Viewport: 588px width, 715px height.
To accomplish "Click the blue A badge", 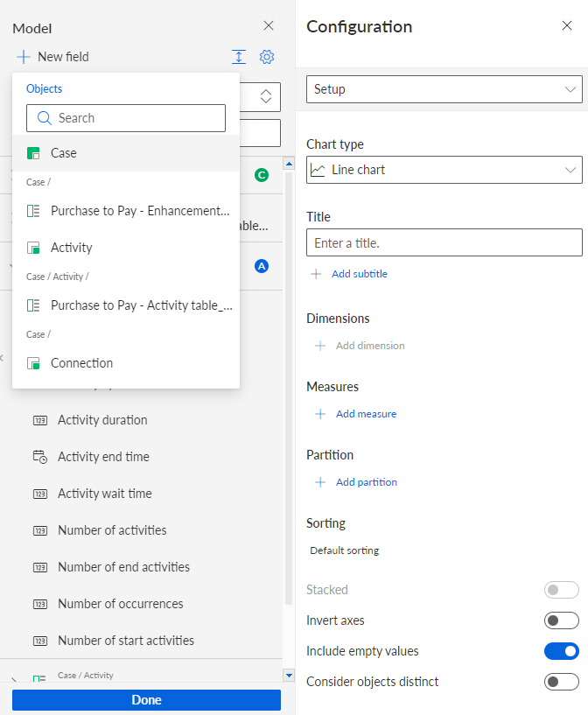I will pyautogui.click(x=262, y=266).
